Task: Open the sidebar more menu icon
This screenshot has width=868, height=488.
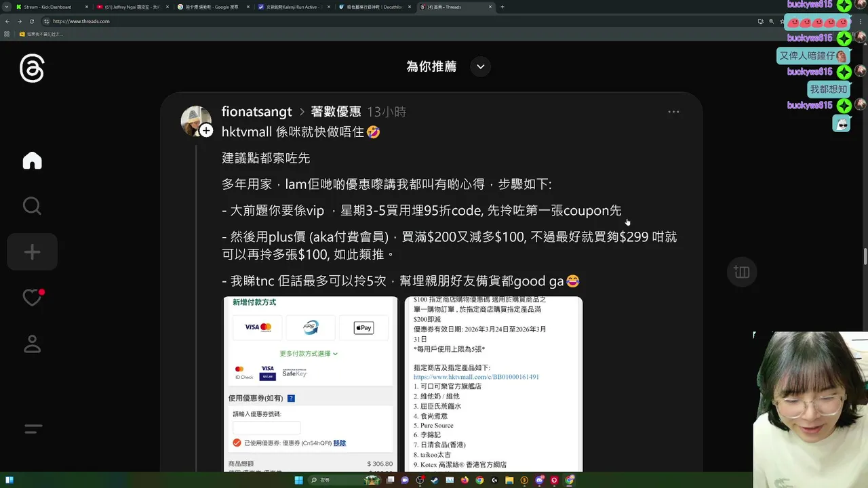Action: (33, 429)
